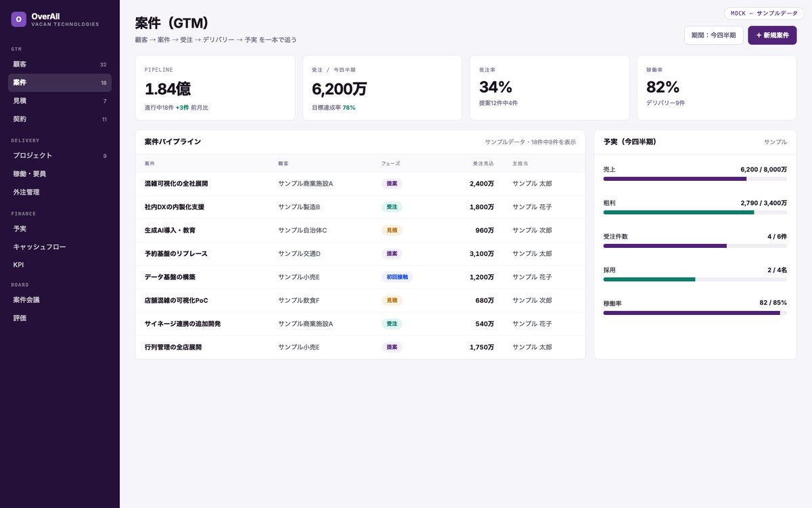812x508 pixels.
Task: Click サンプル自治体C customer cell
Action: click(x=302, y=230)
